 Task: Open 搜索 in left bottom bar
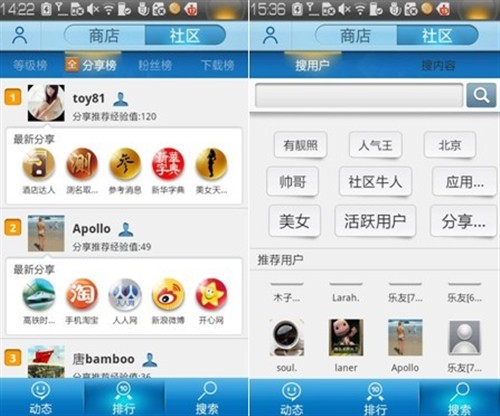tap(207, 397)
